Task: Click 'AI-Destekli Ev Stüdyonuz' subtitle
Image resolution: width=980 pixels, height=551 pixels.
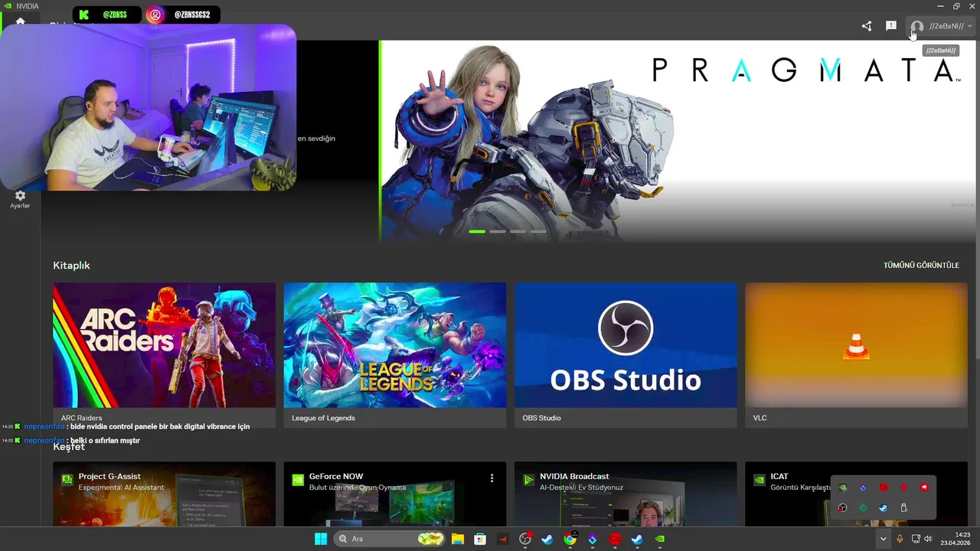Action: coord(581,487)
